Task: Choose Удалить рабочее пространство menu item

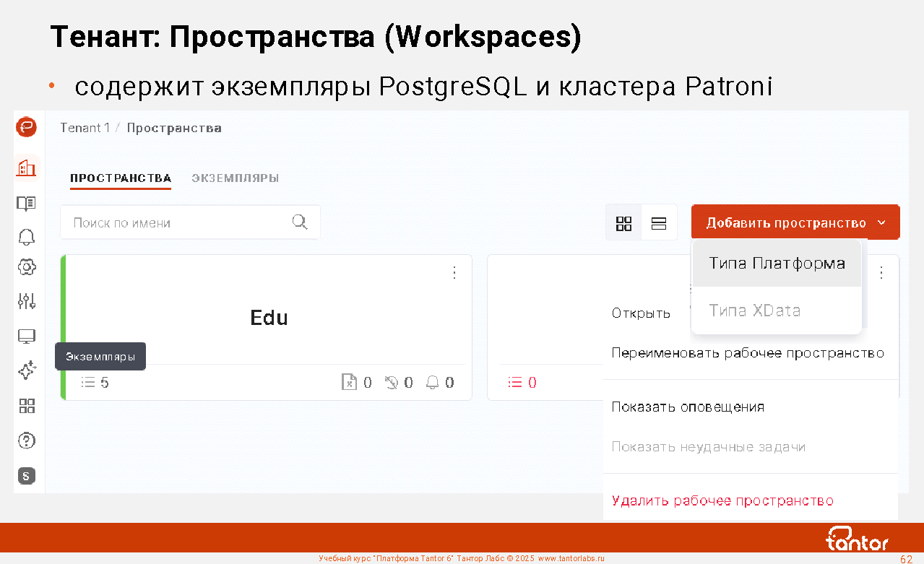Action: (722, 500)
